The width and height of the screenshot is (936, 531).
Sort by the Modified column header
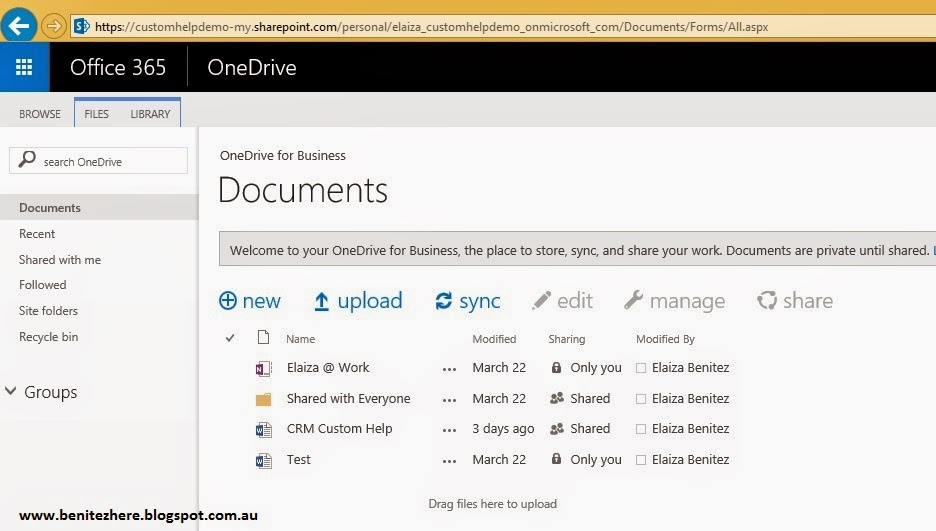(494, 339)
